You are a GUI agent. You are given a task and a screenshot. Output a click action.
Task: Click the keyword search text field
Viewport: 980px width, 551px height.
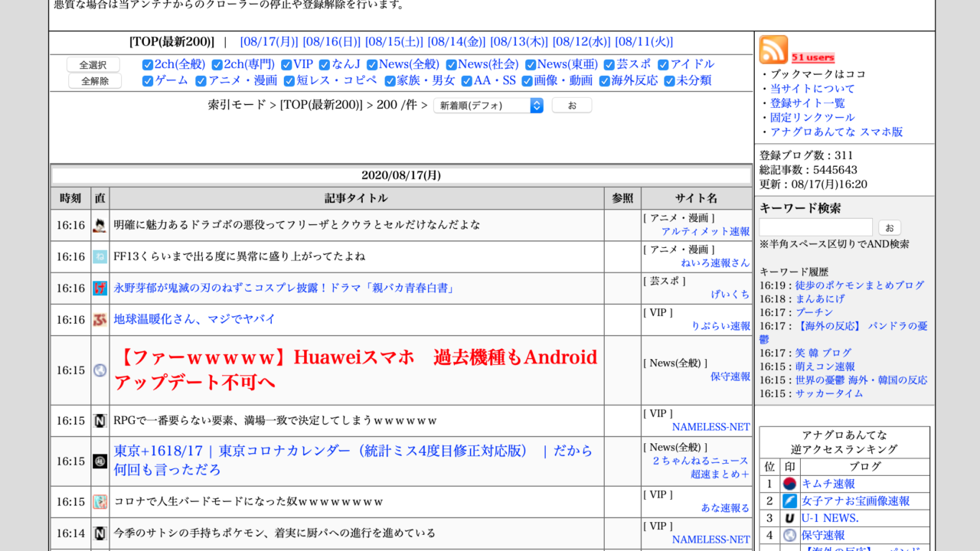pyautogui.click(x=815, y=227)
